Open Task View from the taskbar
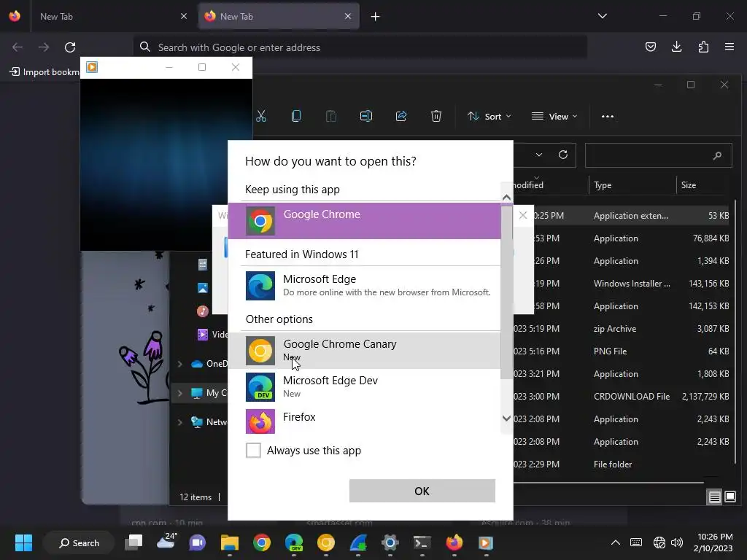 (x=133, y=542)
